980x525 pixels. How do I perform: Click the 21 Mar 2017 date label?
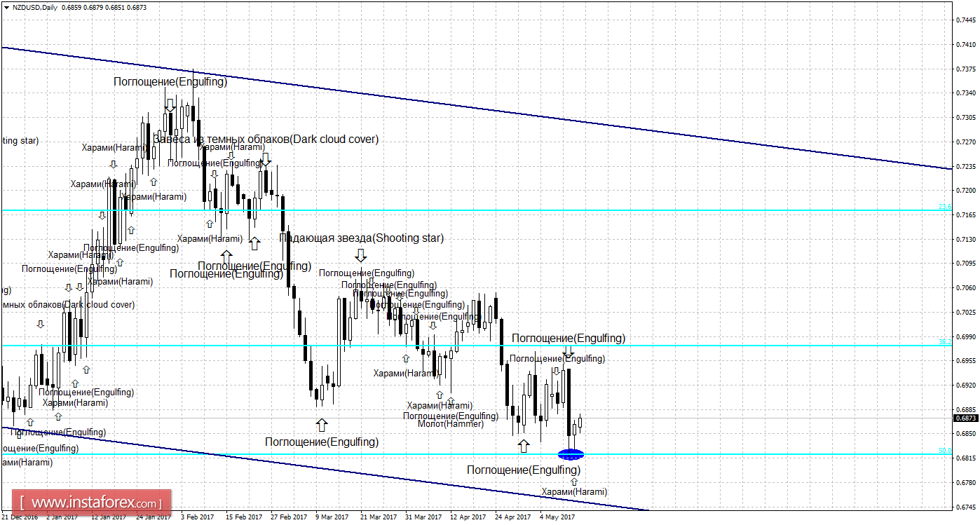[379, 517]
